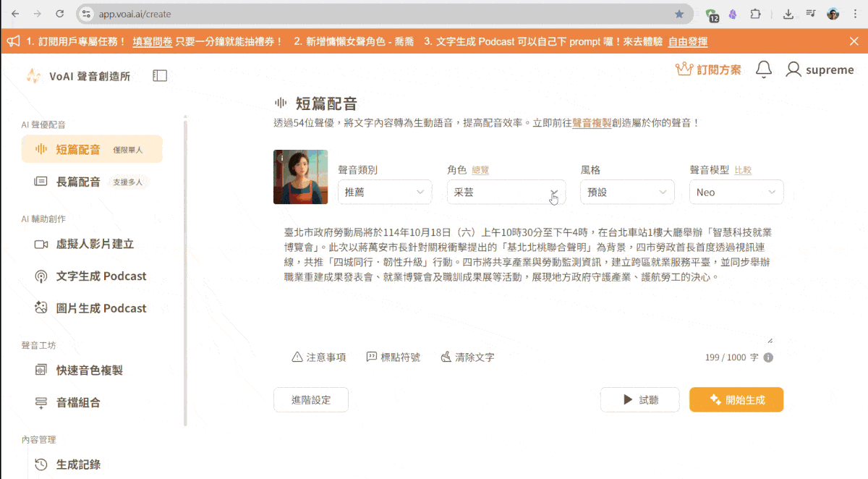Click 試聽 to preview audio

click(x=640, y=399)
